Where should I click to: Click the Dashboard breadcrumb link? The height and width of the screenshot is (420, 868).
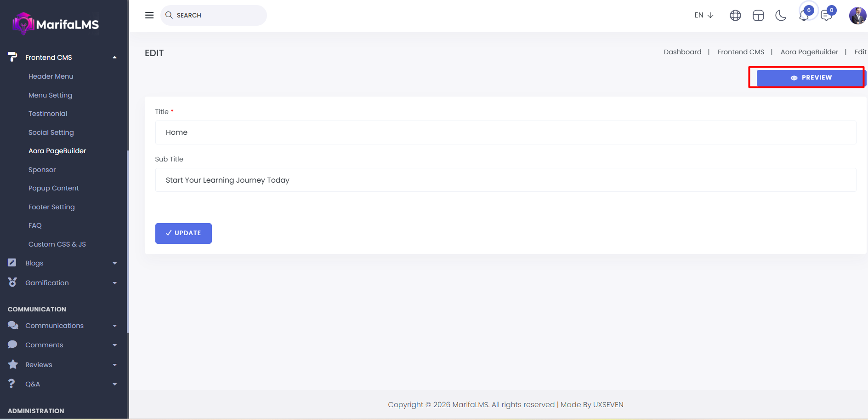pyautogui.click(x=682, y=52)
